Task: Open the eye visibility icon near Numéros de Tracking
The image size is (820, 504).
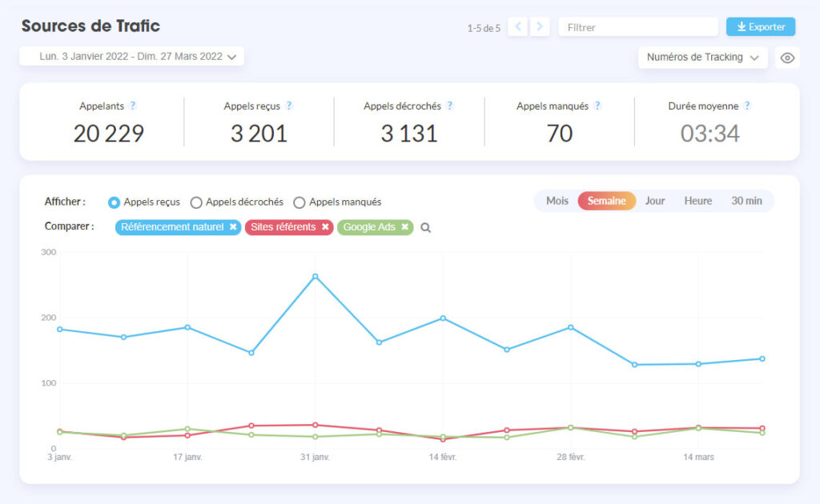Action: (787, 57)
